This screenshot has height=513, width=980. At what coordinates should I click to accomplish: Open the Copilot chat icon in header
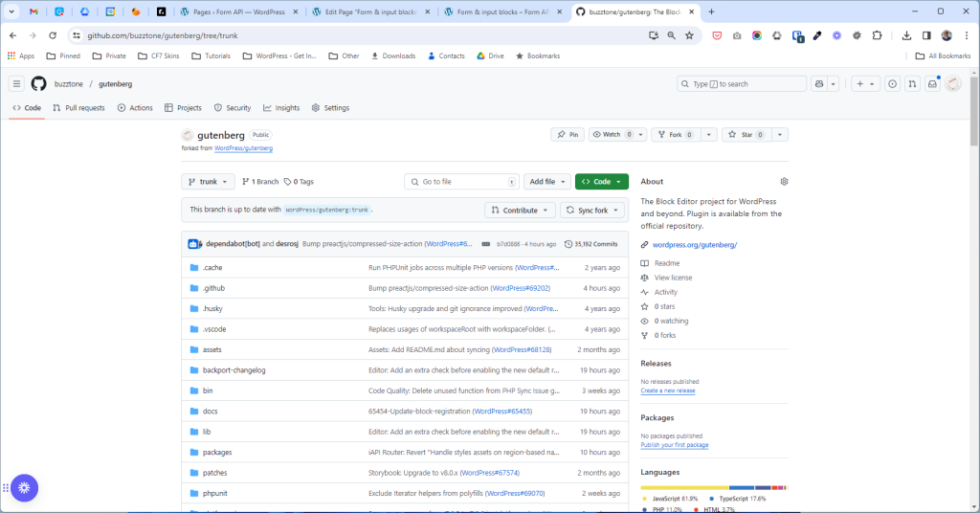point(818,84)
